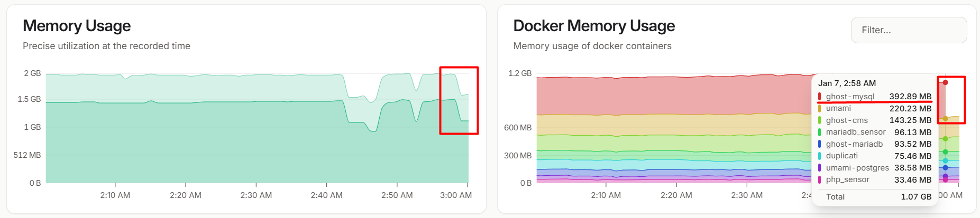The width and height of the screenshot is (980, 218).
Task: Click the mariadb_sensor tooltip entry
Action: coord(855,132)
